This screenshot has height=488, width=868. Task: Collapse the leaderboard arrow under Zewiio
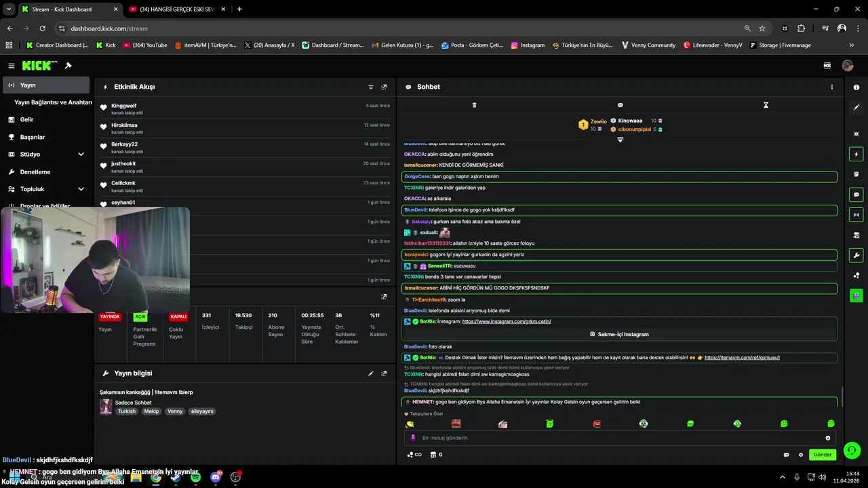(620, 140)
